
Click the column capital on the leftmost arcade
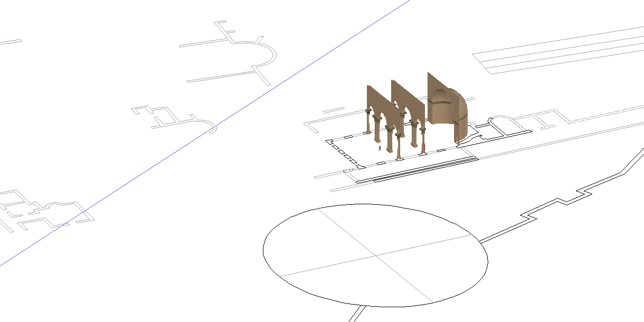368,111
